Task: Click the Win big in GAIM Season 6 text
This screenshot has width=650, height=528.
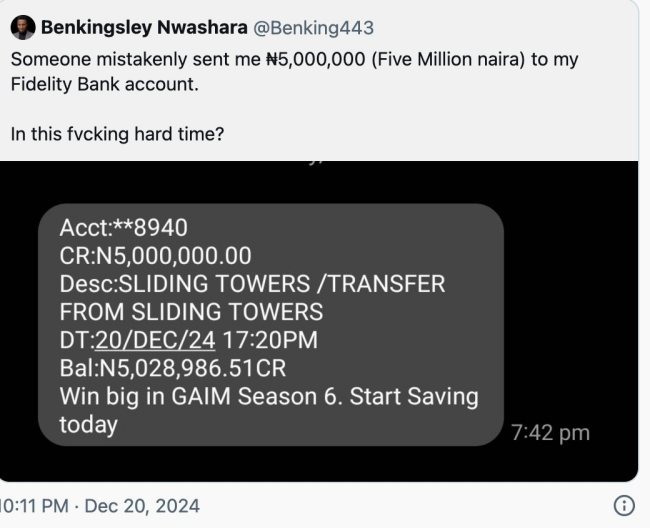Action: [x=268, y=396]
